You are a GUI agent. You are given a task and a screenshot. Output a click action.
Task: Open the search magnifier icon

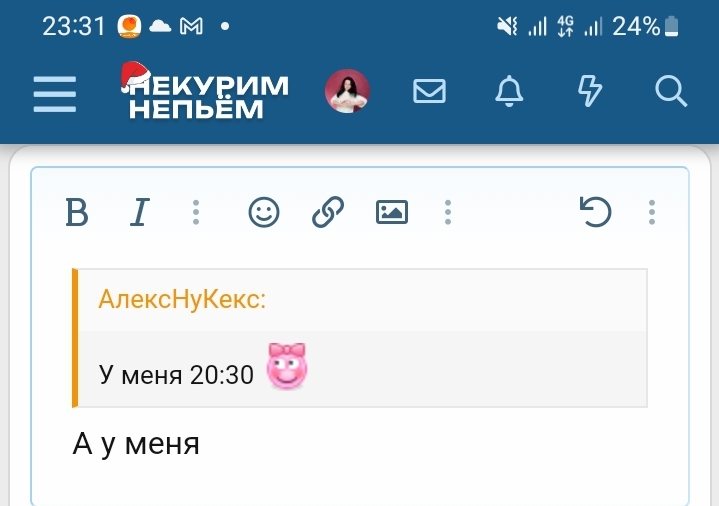click(671, 91)
